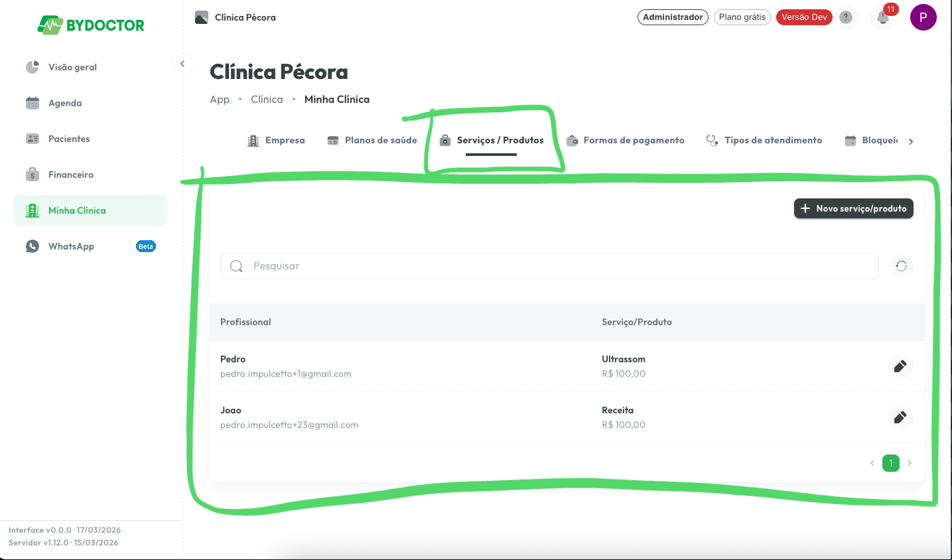
Task: Open WhatsApp beta section
Action: click(x=90, y=246)
